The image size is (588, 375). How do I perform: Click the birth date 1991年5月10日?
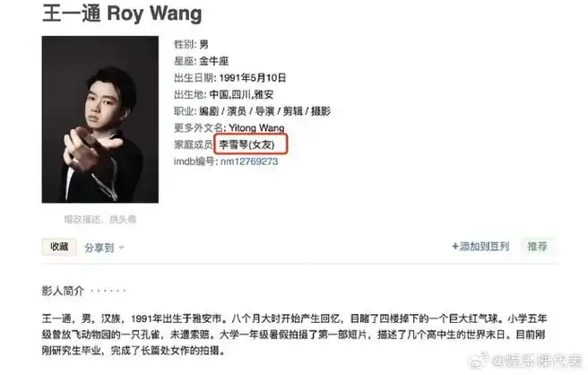(x=253, y=78)
